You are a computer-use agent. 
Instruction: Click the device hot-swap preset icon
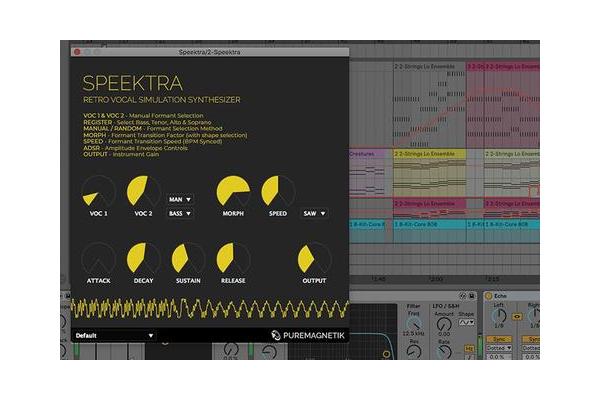[x=463, y=296]
